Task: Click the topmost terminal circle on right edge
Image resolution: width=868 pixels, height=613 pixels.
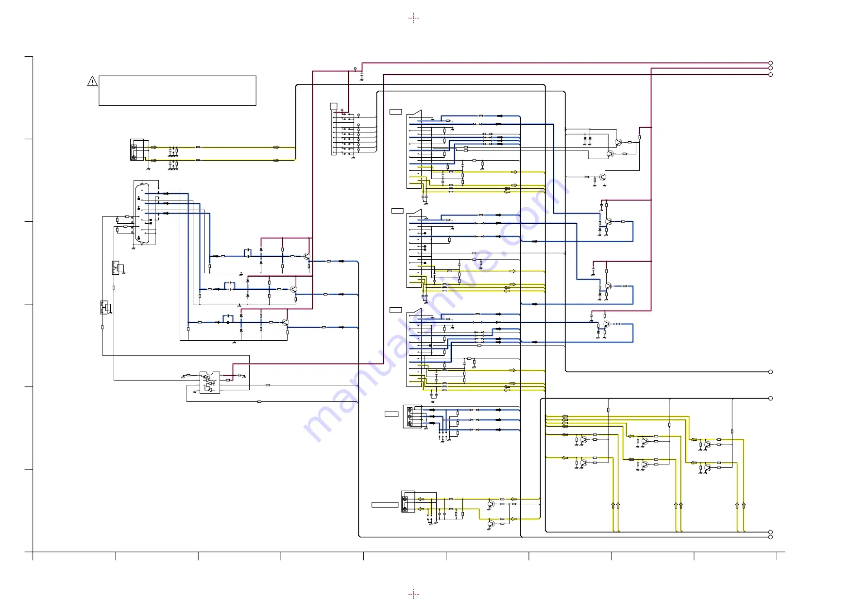Action: (x=770, y=63)
